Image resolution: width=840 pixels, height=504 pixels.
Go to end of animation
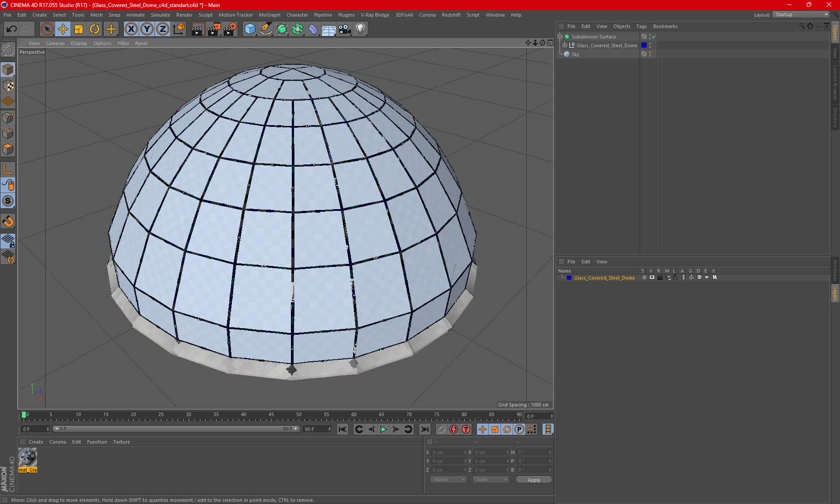click(x=425, y=429)
